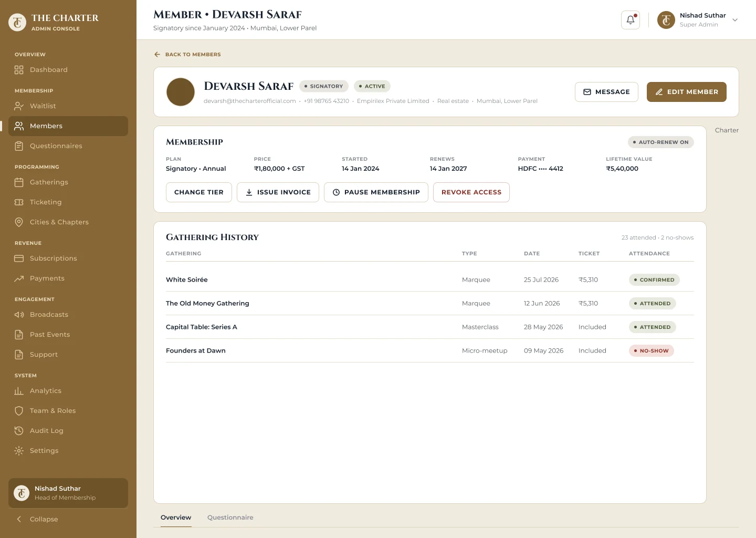Click Revoke Access button

pos(471,192)
